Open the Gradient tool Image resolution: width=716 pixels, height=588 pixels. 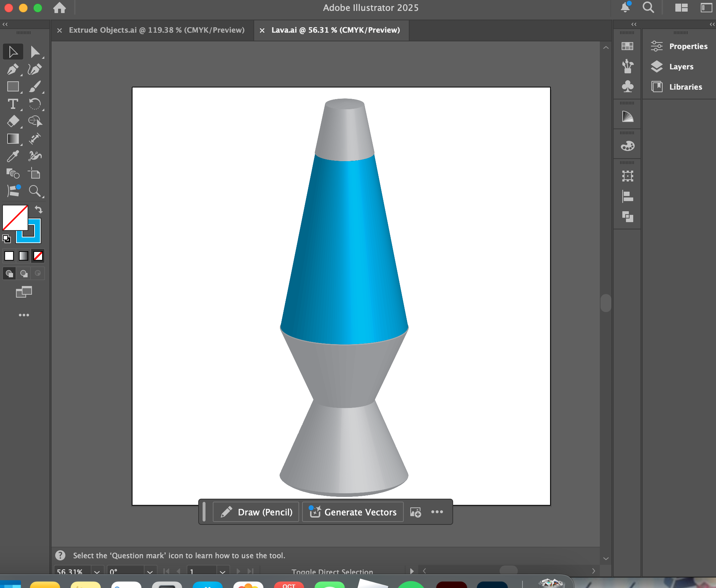[x=13, y=139]
